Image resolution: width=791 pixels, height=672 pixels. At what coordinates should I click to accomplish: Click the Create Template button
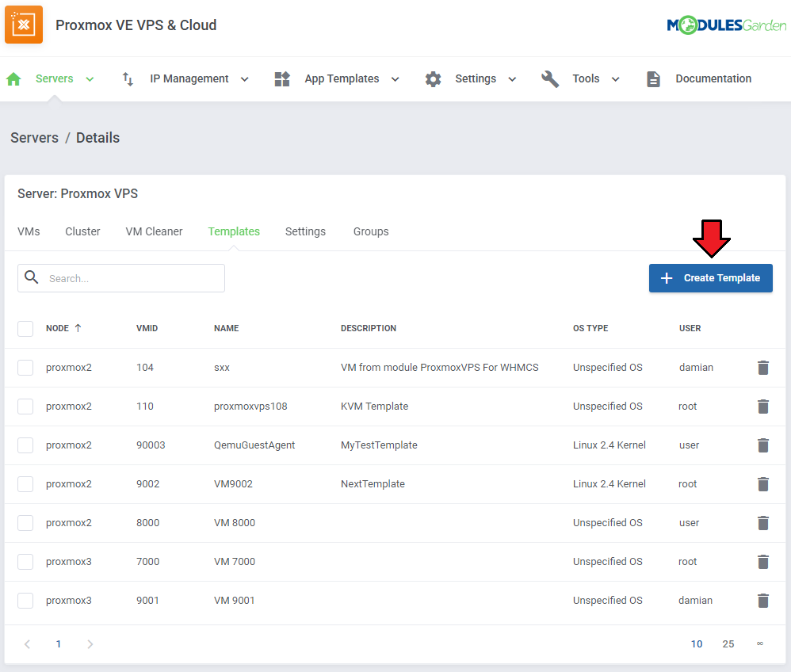point(710,278)
